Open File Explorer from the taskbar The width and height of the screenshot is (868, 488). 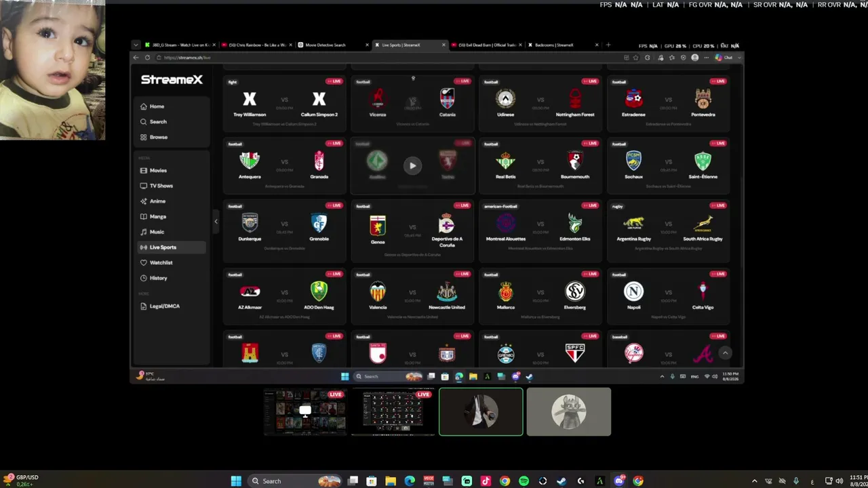(x=391, y=481)
